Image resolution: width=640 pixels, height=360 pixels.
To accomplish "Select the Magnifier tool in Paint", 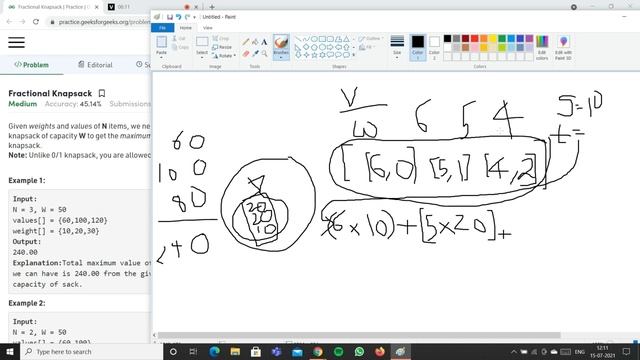I will point(264,53).
